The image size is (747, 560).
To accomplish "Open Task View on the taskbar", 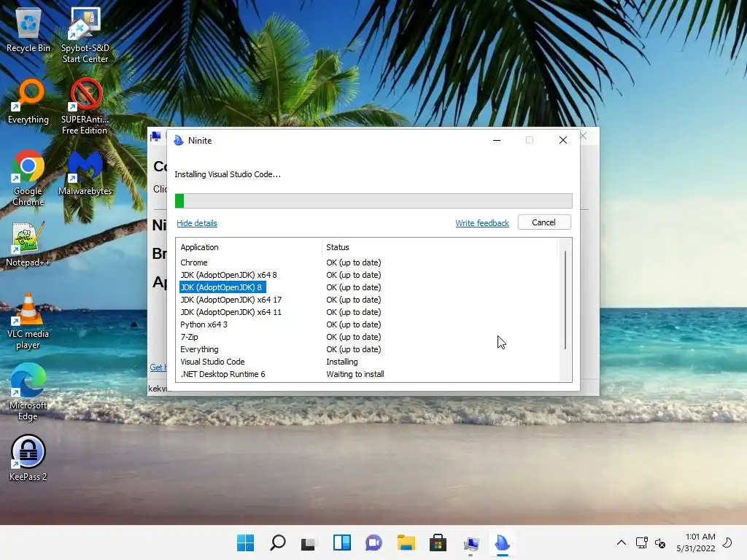I will pos(309,542).
